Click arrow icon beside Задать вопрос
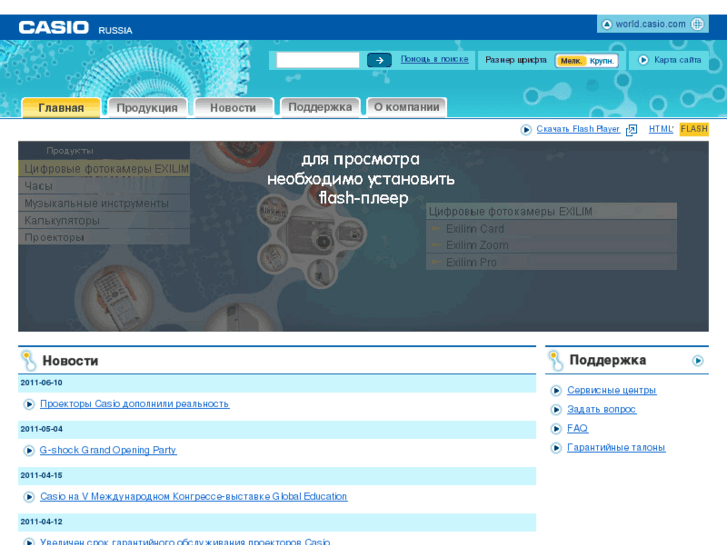This screenshot has height=545, width=727. pyautogui.click(x=556, y=410)
